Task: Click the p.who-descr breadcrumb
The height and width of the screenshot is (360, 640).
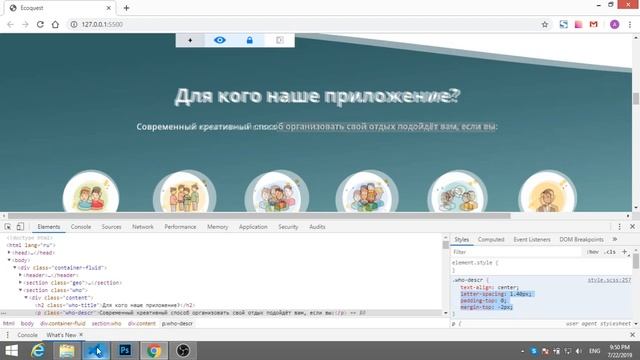Action: 177,324
